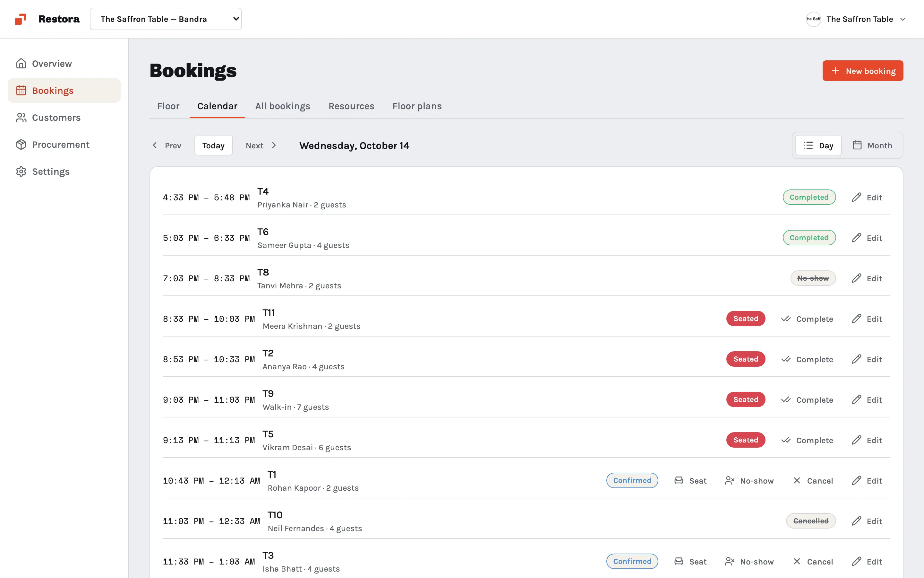Screen dimensions: 924x578
Task: Open Settings gear in sidebar
Action: click(x=64, y=172)
